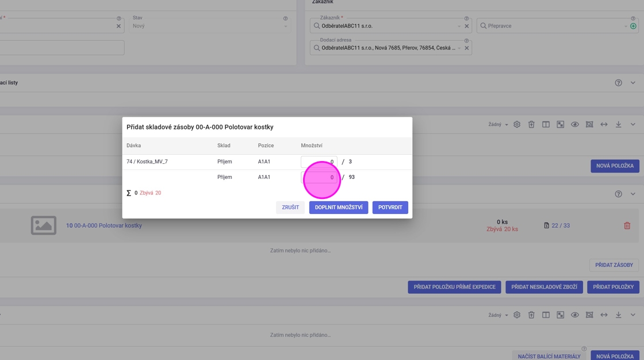
Task: Confirm the dialog with the POTVRDIT button
Action: point(390,208)
